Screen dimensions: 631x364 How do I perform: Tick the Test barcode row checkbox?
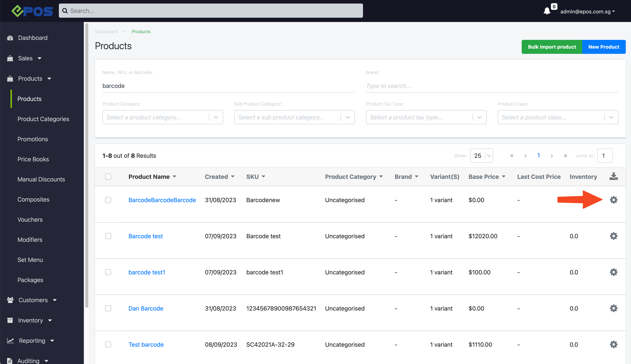click(x=108, y=344)
